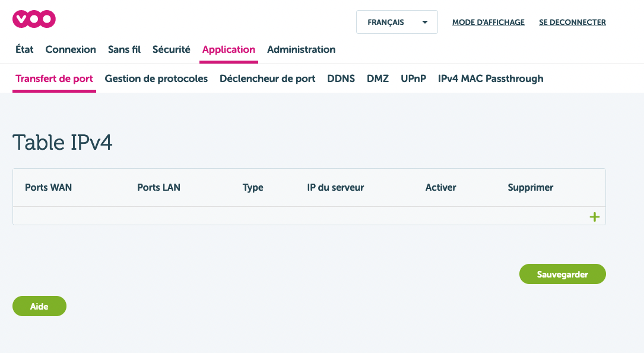Go to the Connexion section
This screenshot has height=353, width=644.
[x=71, y=49]
